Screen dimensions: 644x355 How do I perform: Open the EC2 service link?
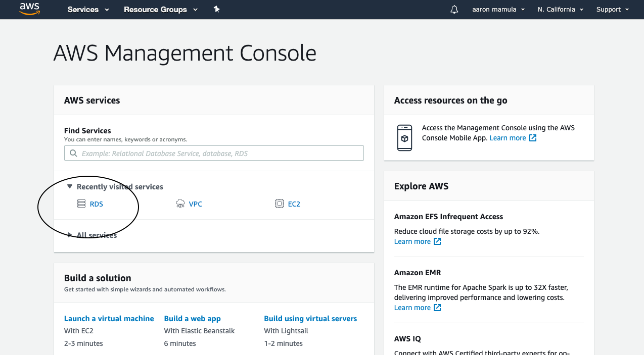click(294, 204)
